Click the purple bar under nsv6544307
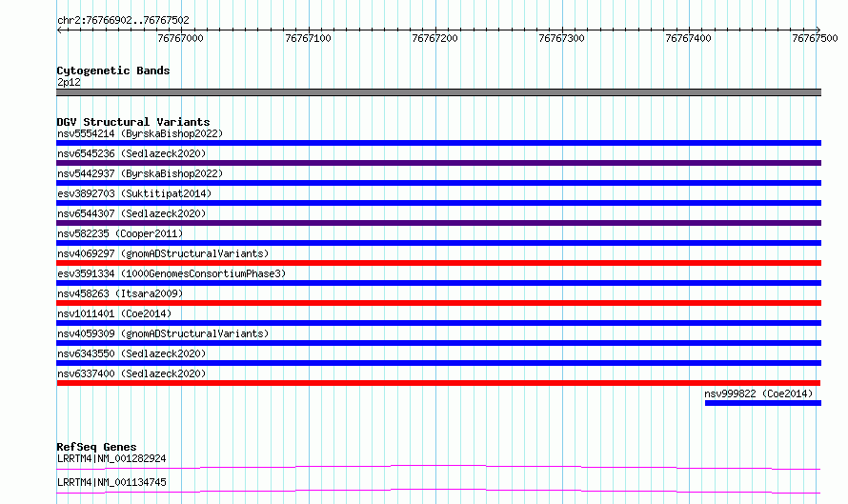 pyautogui.click(x=438, y=223)
